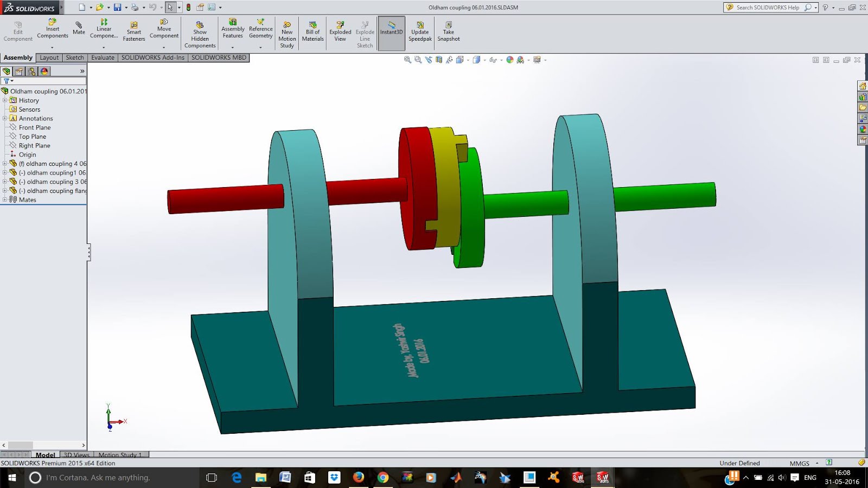Click the SOLIDWORKS Help search field

[770, 8]
